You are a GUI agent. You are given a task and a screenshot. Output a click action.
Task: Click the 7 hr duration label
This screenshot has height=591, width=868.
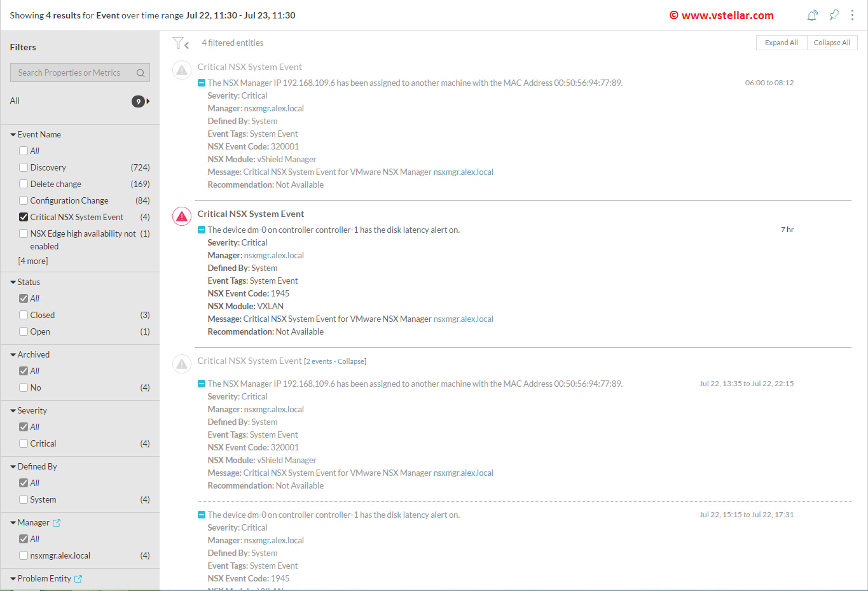tap(787, 230)
